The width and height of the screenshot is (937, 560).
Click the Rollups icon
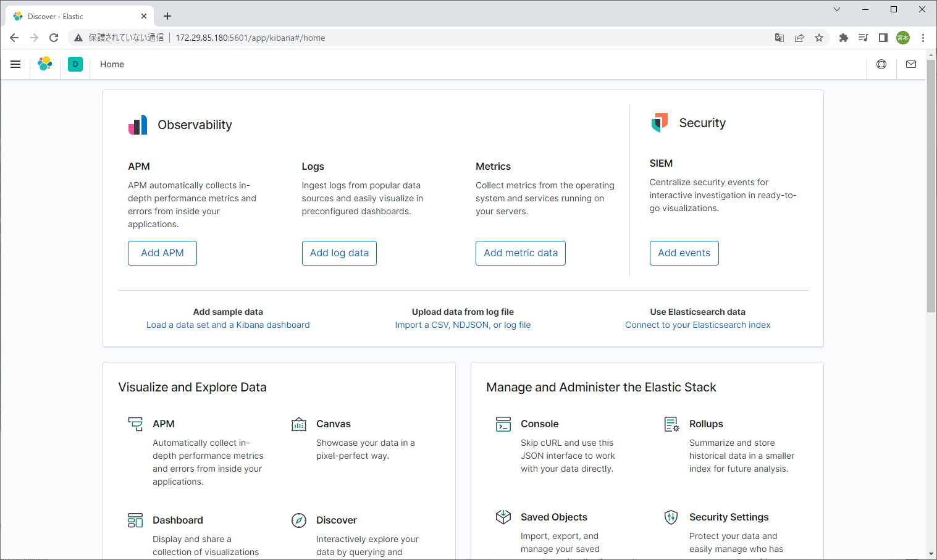click(671, 424)
